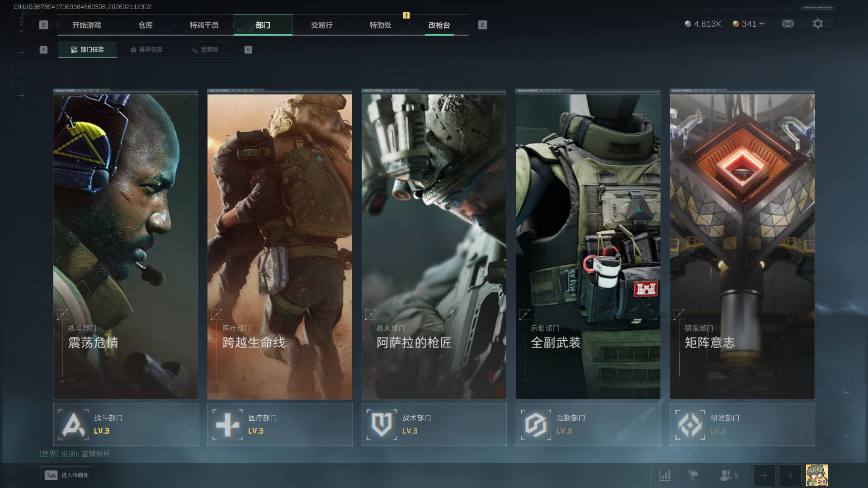Click the player avatar portrait
The image size is (868, 488).
click(816, 475)
